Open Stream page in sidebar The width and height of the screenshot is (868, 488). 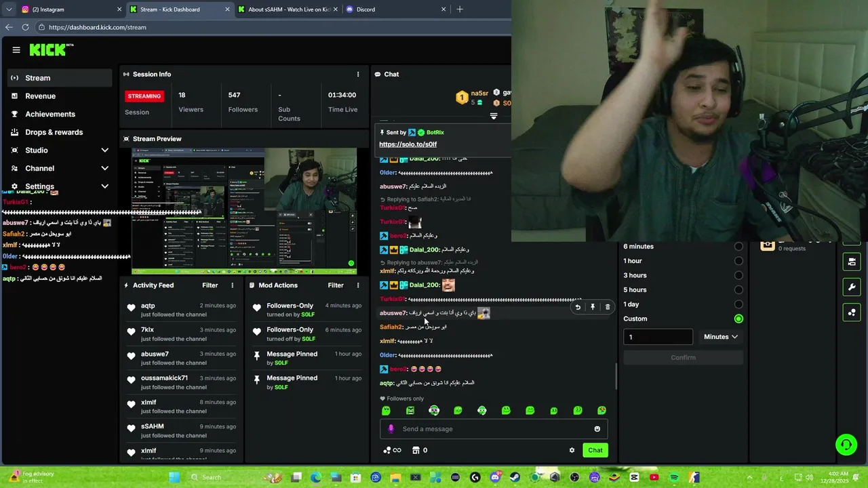coord(60,78)
